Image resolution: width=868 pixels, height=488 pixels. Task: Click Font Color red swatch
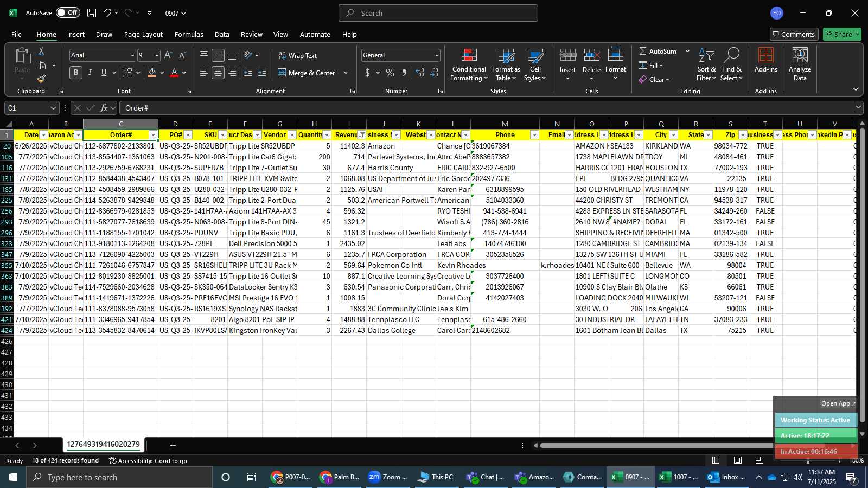pos(174,73)
